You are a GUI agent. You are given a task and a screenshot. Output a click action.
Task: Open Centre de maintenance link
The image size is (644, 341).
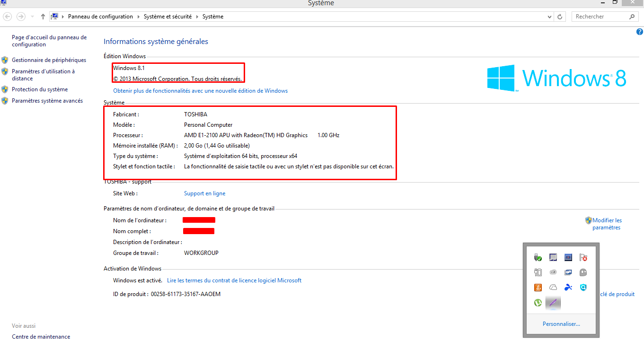point(41,337)
